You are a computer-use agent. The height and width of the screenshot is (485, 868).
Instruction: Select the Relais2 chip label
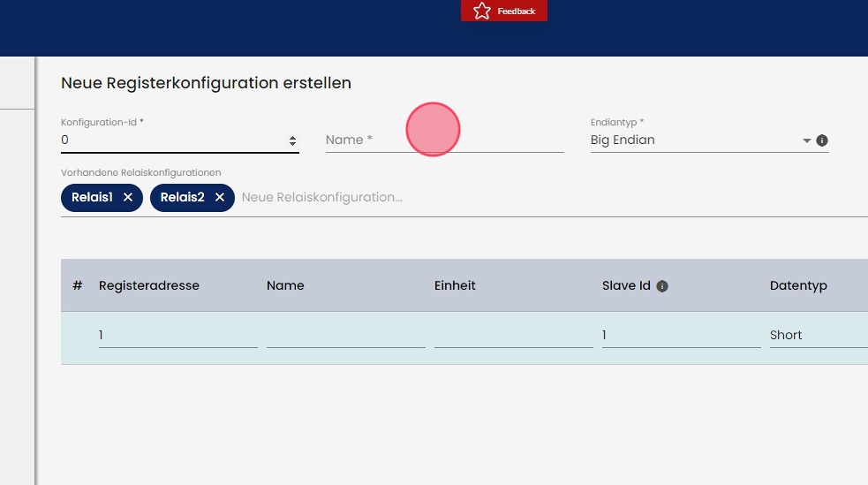tap(182, 198)
